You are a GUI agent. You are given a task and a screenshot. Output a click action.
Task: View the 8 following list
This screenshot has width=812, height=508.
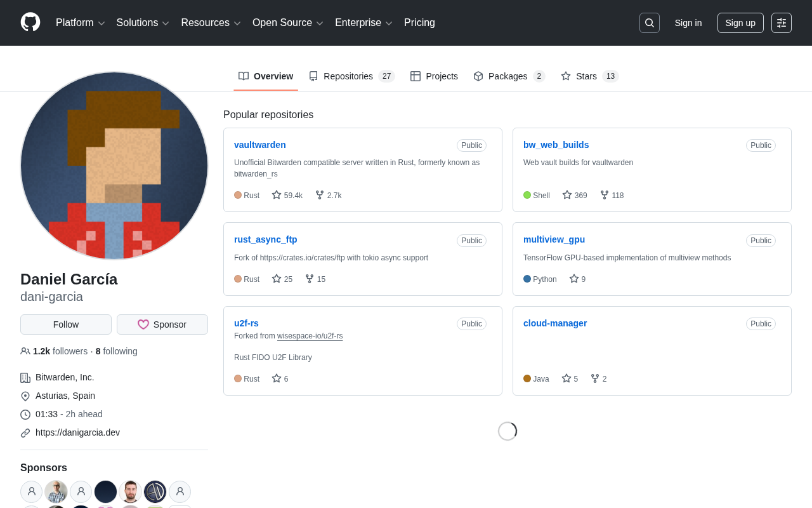click(117, 351)
